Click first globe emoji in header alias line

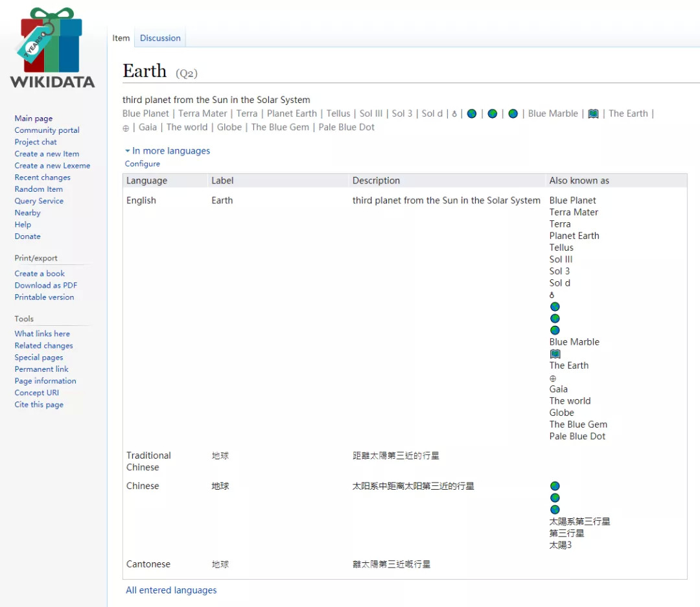(472, 114)
